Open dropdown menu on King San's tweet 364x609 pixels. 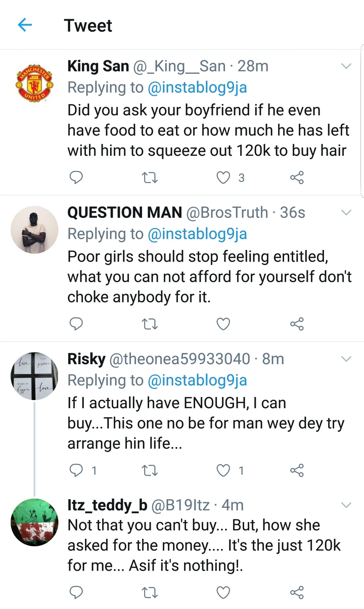pos(346,66)
